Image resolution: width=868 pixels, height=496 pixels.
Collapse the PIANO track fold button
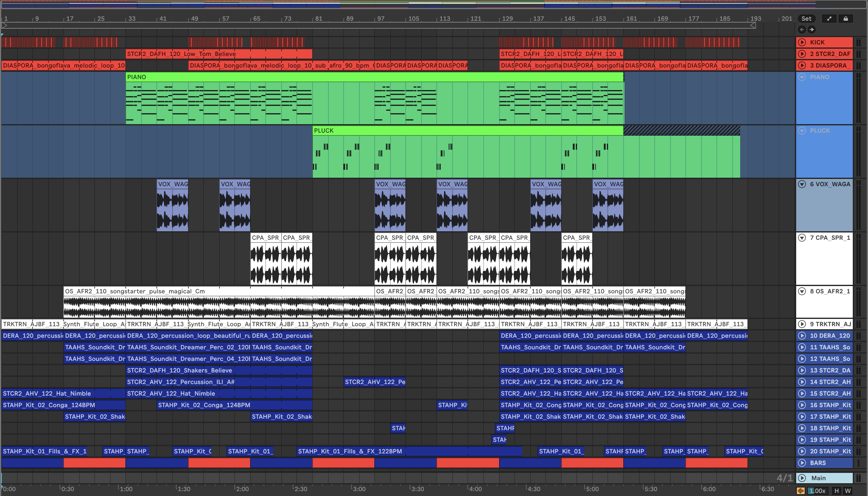coord(802,77)
